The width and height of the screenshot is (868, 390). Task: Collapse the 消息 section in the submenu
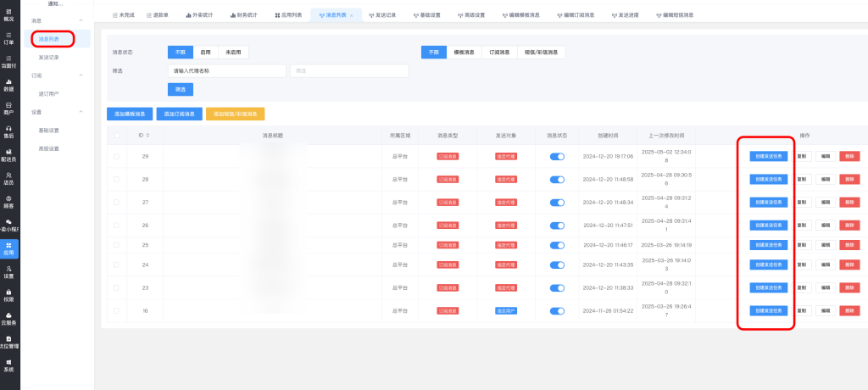[81, 19]
